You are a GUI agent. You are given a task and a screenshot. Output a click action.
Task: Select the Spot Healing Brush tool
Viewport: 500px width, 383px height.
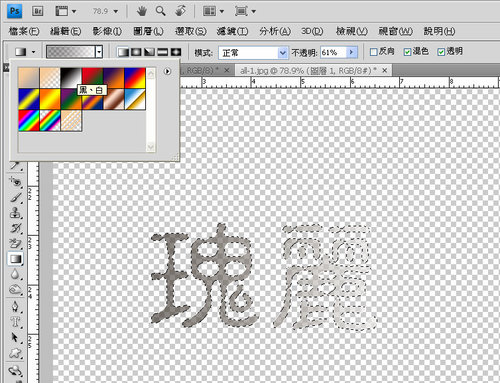[x=15, y=182]
